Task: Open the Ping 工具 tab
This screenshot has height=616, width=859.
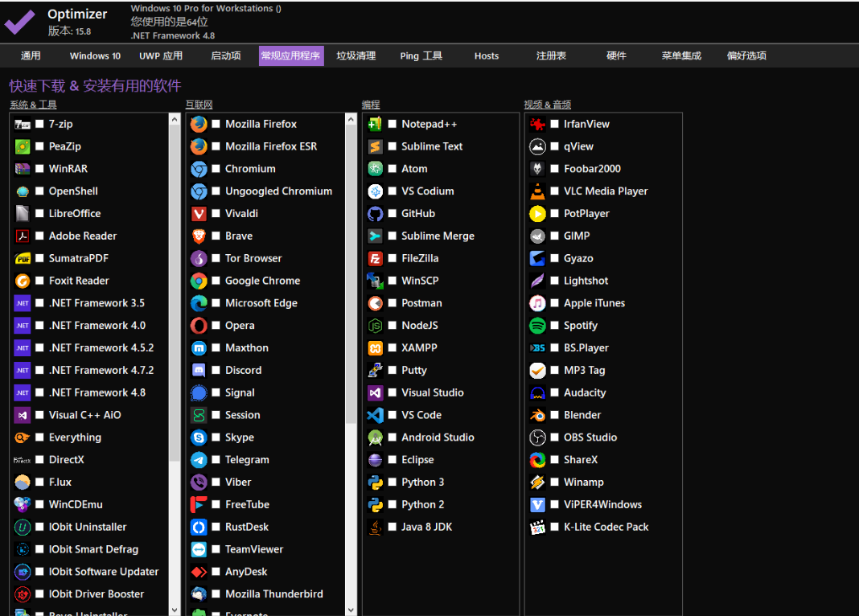Action: click(421, 55)
